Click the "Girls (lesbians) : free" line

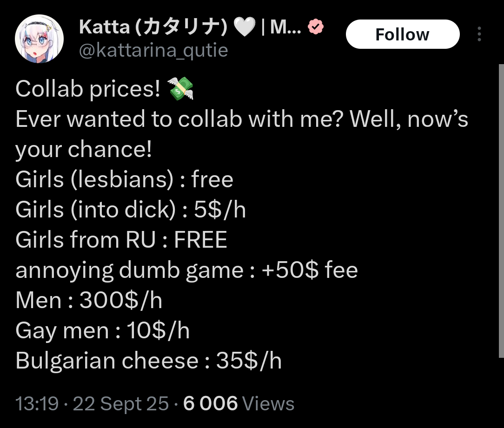[124, 180]
